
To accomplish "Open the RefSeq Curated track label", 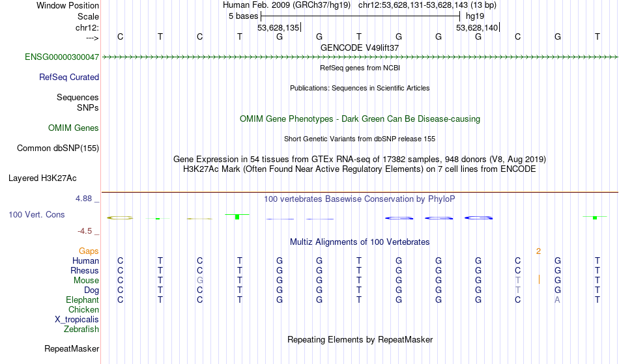I will coord(68,77).
